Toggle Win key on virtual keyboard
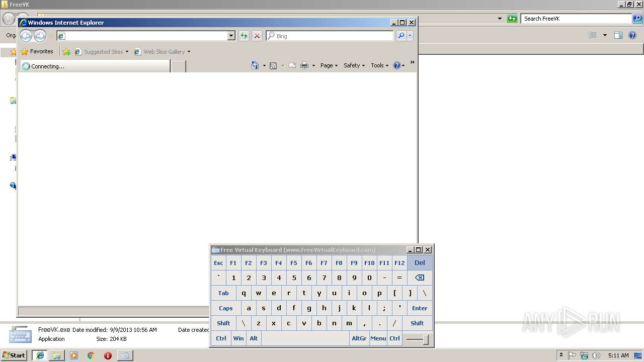This screenshot has width=644, height=362. (x=238, y=338)
